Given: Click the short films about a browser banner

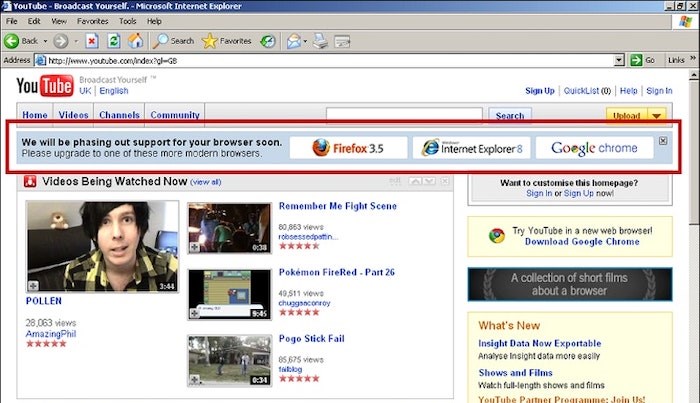Looking at the screenshot, I should (570, 284).
